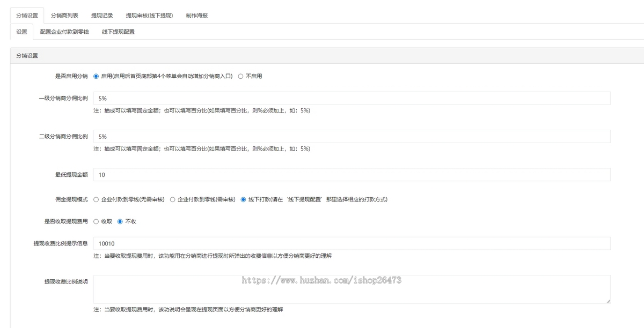Focus the 二级分销商分佣比例 input field
The height and width of the screenshot is (328, 644).
tap(352, 136)
